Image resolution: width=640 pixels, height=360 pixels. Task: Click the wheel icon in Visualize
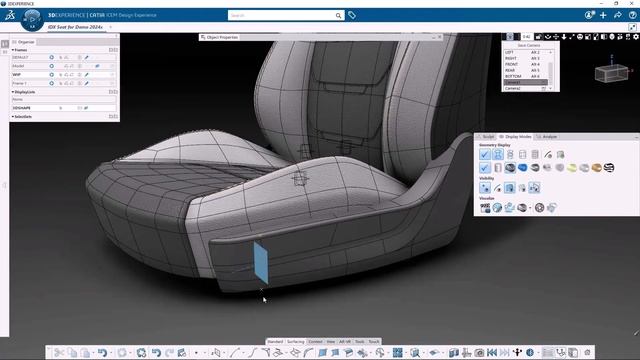tap(539, 208)
